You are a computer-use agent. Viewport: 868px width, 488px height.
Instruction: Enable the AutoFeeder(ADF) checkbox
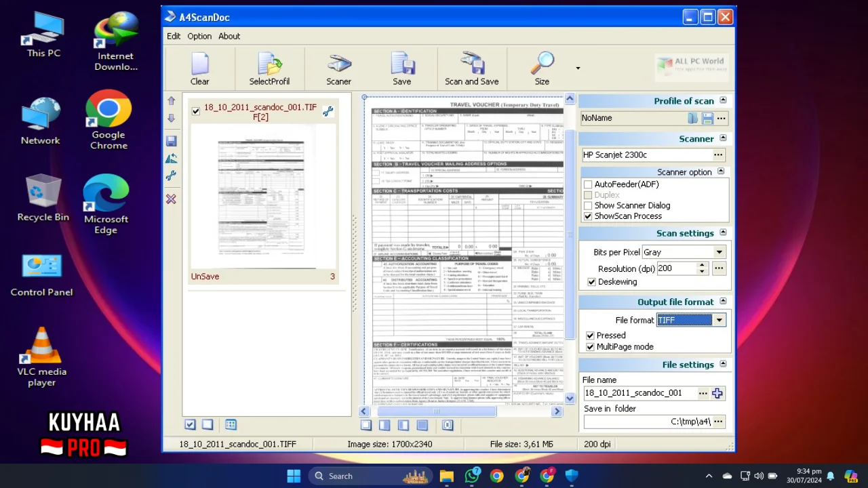(588, 184)
